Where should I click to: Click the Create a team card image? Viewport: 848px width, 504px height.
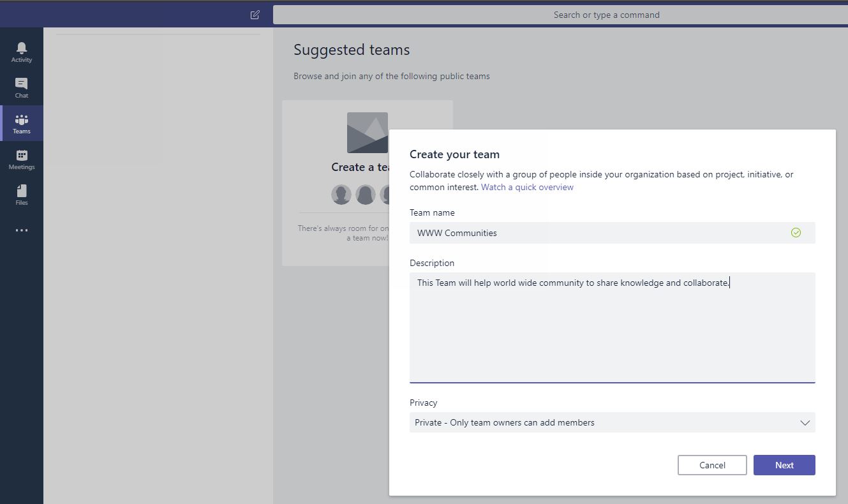(x=367, y=133)
